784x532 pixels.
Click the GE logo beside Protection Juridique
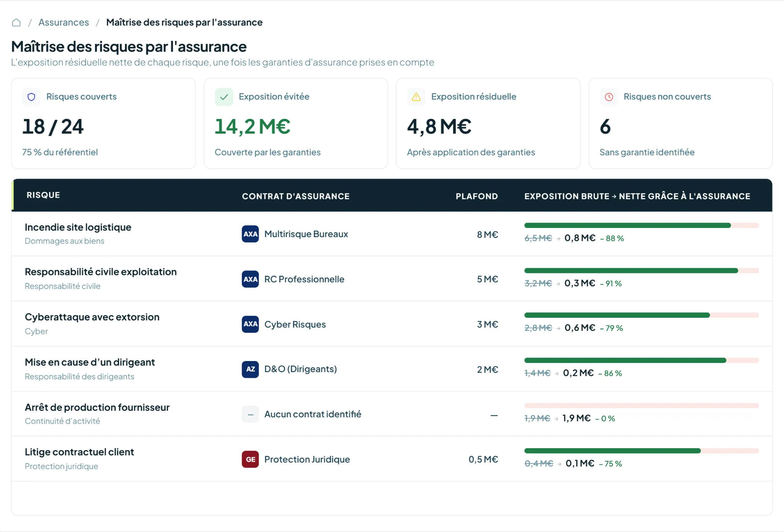point(250,459)
